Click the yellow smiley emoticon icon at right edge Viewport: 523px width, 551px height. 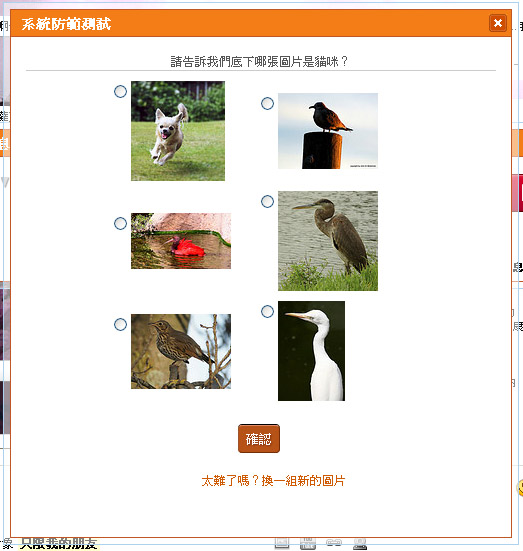point(520,488)
